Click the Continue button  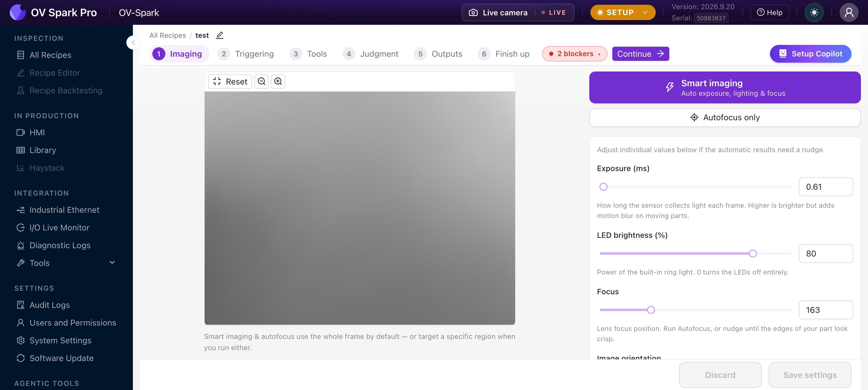641,54
